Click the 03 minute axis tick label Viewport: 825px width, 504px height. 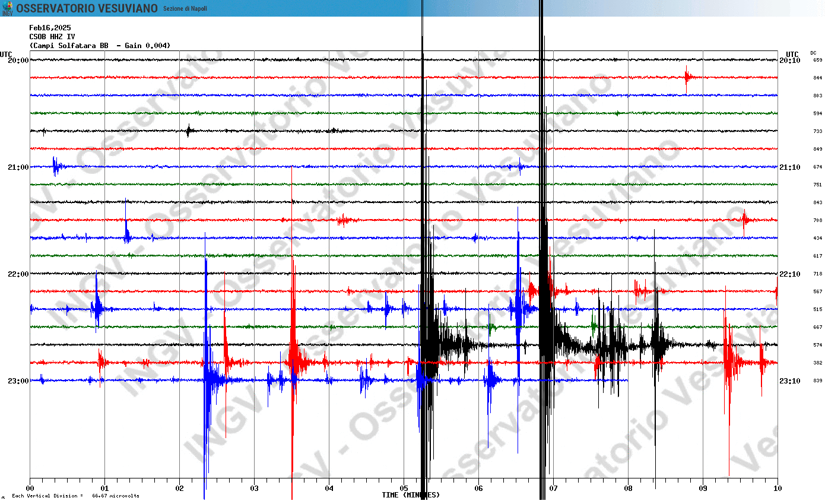coord(255,489)
